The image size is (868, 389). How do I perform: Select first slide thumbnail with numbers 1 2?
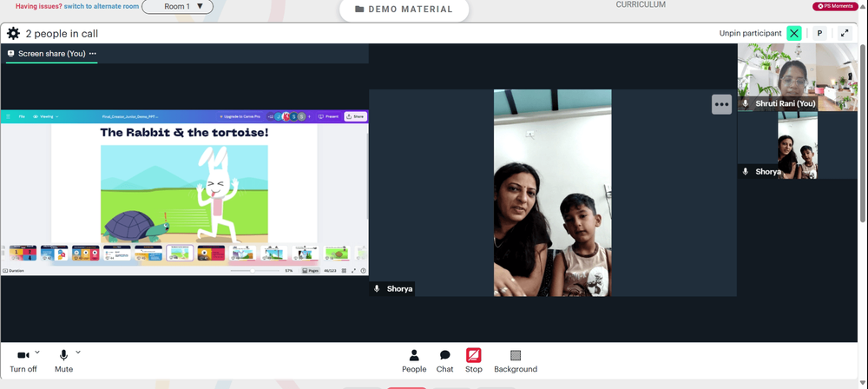coord(23,253)
